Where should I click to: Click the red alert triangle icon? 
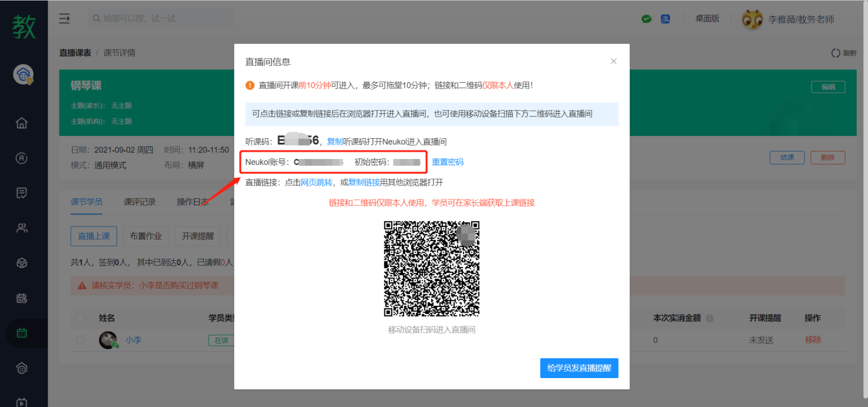(x=83, y=286)
